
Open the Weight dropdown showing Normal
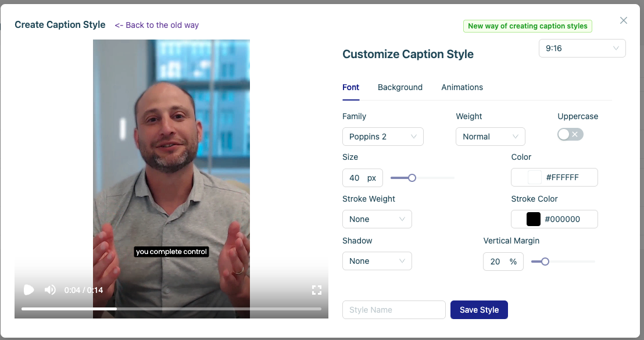click(x=491, y=137)
